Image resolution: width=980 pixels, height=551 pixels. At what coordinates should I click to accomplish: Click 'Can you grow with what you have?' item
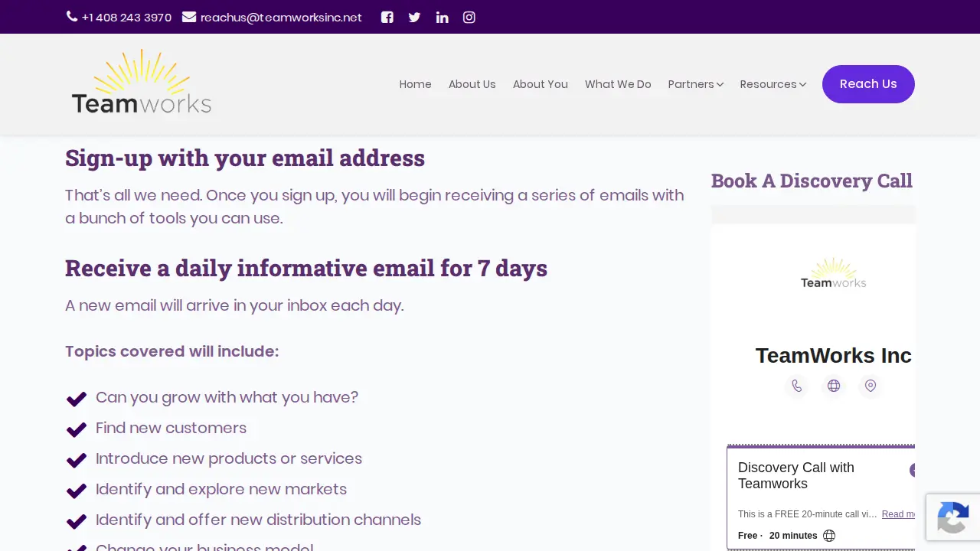(x=227, y=397)
